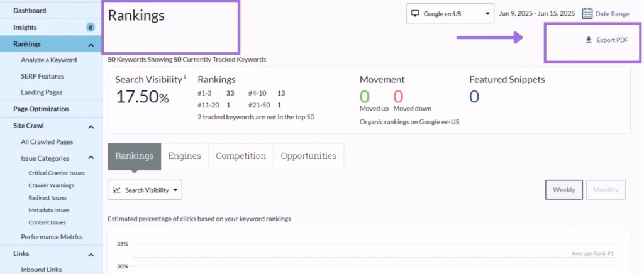Collapse the Site Crawl sidebar section
Screen dimensions: 644x274
91,126
